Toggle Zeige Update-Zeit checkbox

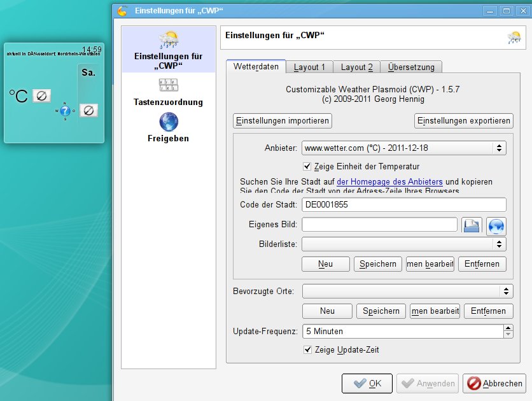pyautogui.click(x=307, y=350)
